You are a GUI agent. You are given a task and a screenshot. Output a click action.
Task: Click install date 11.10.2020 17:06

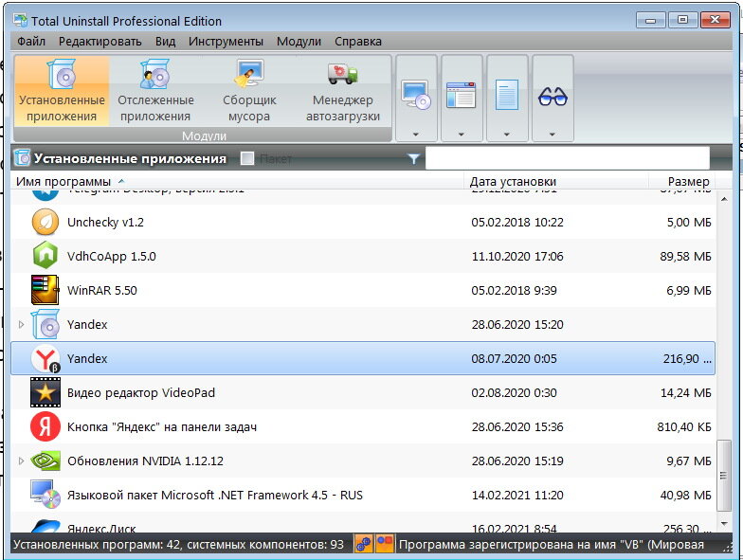pos(517,256)
